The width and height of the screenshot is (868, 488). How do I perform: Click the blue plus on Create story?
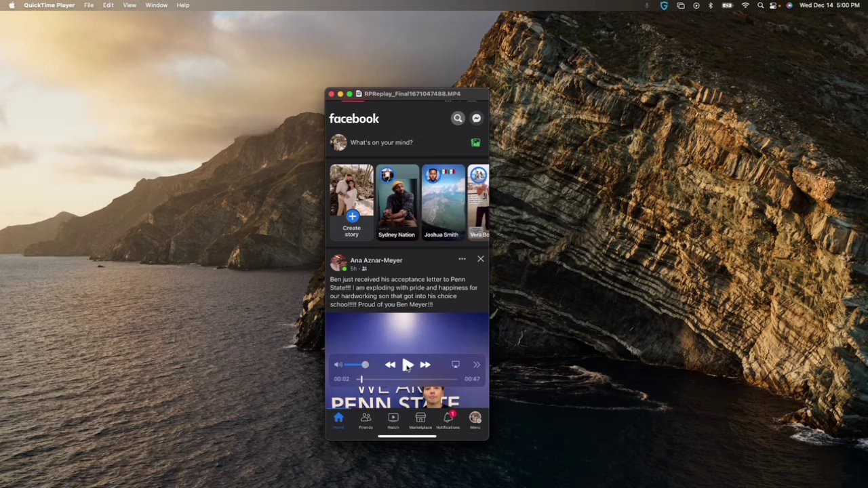coord(352,216)
